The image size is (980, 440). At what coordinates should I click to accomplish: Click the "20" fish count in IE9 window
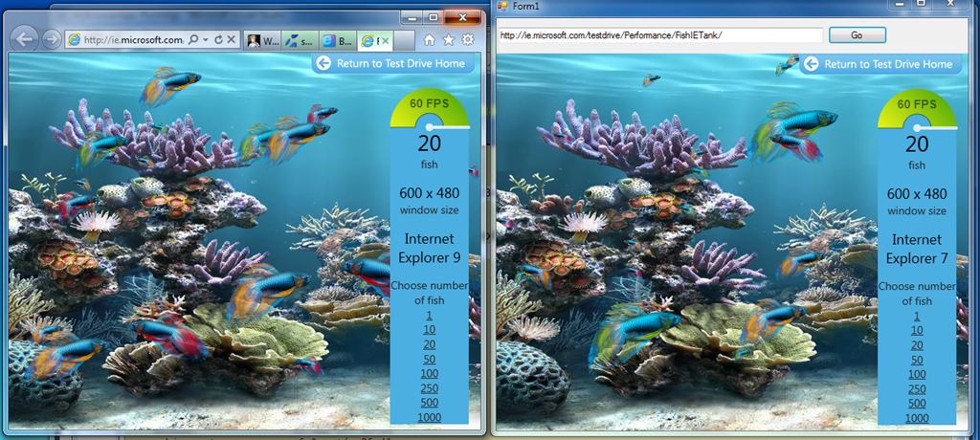[430, 143]
